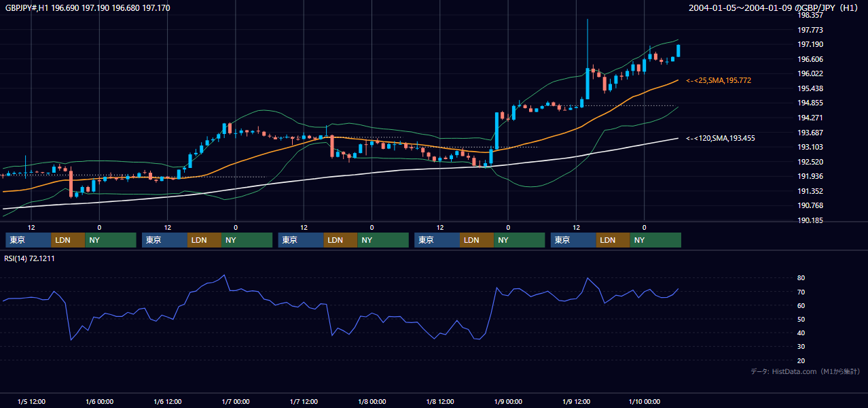Click price axis value 193.687
This screenshot has height=408, width=868.
click(x=810, y=133)
